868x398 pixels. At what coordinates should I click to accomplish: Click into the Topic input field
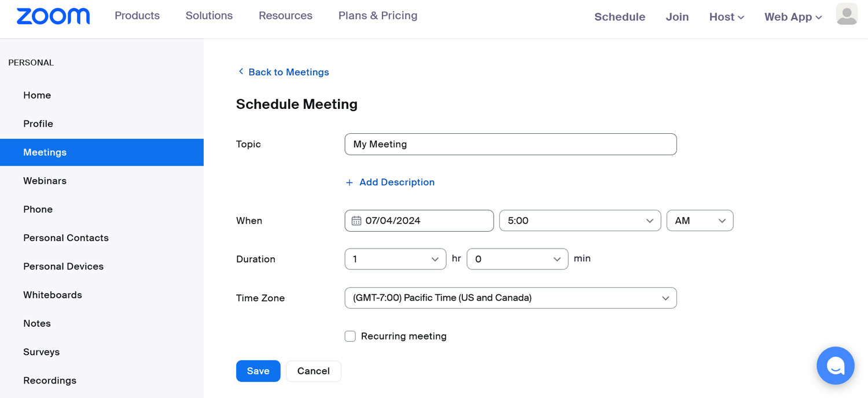click(x=510, y=144)
